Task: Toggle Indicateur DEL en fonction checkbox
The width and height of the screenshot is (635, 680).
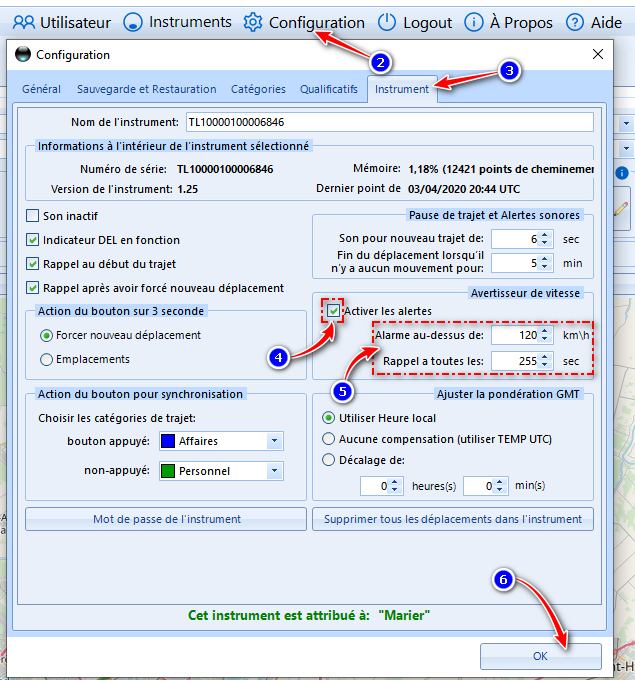Action: (x=33, y=240)
